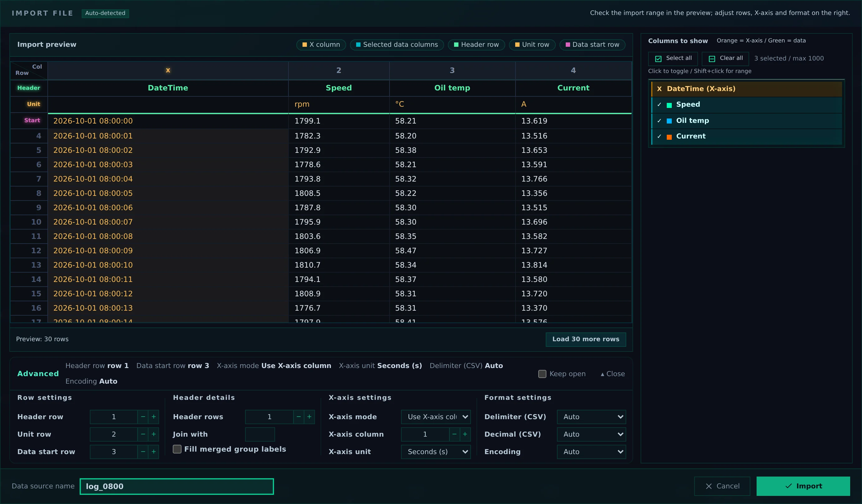Toggle Current column in columns list
The width and height of the screenshot is (862, 504).
[x=747, y=137]
